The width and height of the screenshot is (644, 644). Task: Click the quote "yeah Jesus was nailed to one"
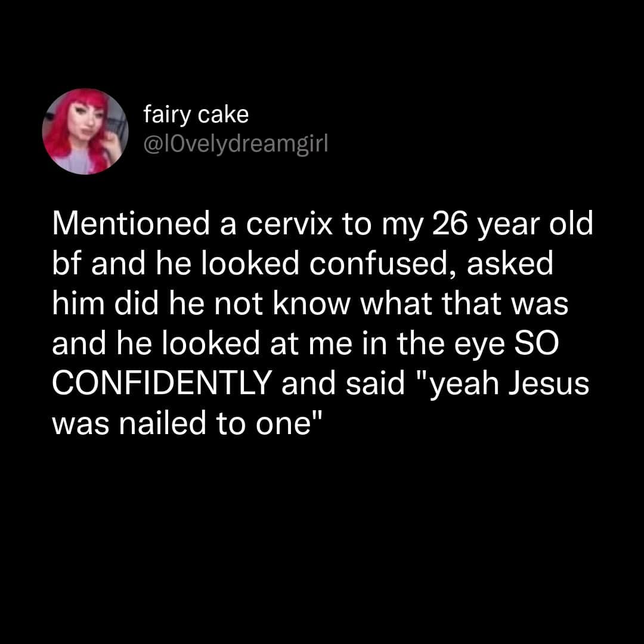point(320,403)
